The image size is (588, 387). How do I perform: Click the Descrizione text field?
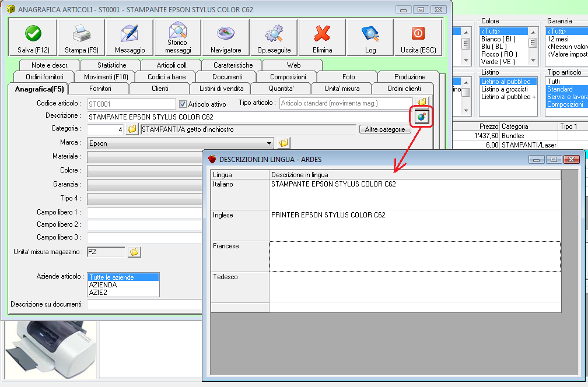point(249,117)
